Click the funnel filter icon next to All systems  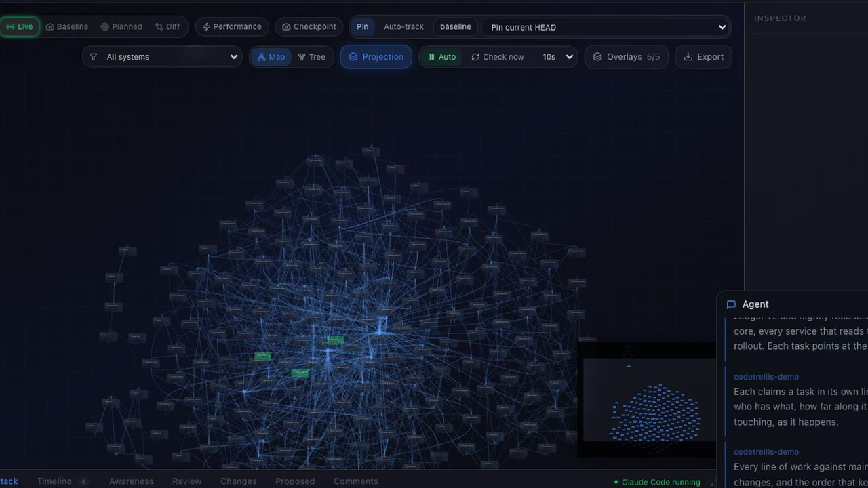(94, 57)
